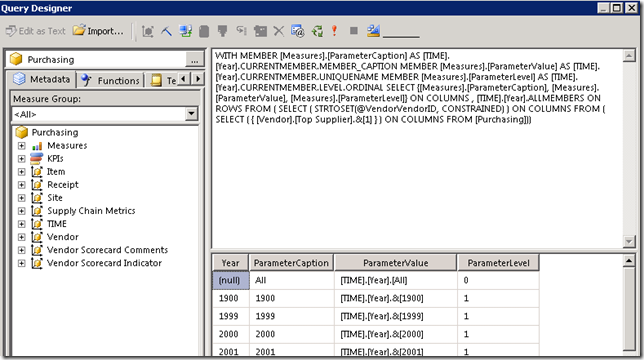Open the Import query dialog
Viewport: 644px width, 360px height.
click(98, 31)
